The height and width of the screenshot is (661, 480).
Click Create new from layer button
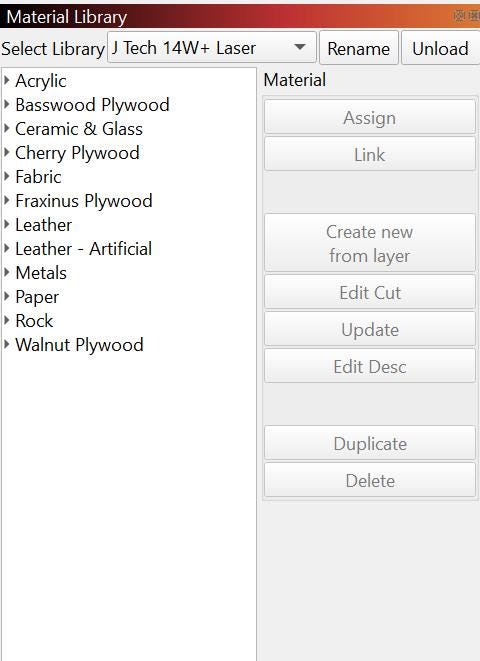coord(370,243)
